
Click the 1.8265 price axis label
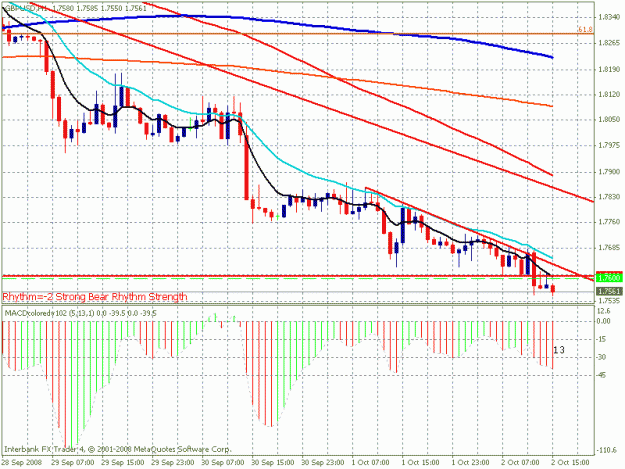click(610, 43)
